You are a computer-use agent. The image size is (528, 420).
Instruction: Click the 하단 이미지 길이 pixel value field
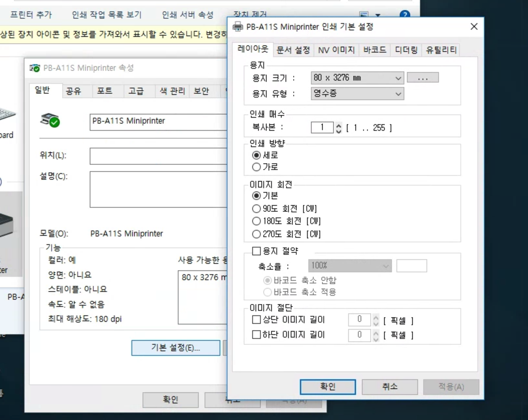coord(359,335)
